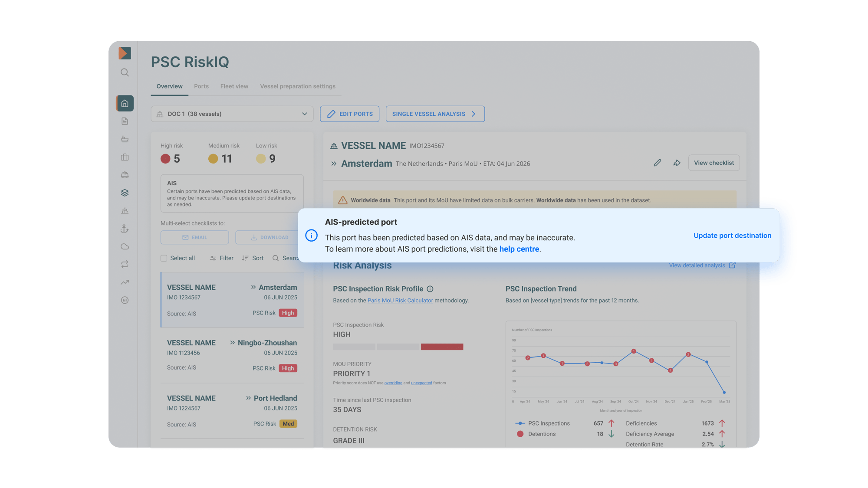868x488 pixels.
Task: Open search from the sidebar magnifier icon
Action: (125, 72)
